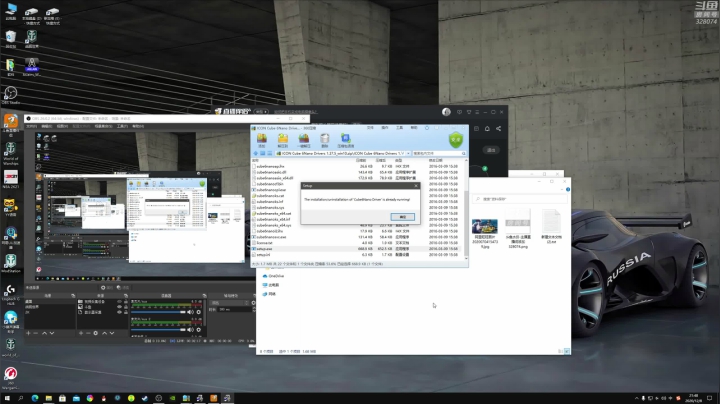Open the Tools menu in OBS menu bar
720x404 pixels.
(x=122, y=126)
